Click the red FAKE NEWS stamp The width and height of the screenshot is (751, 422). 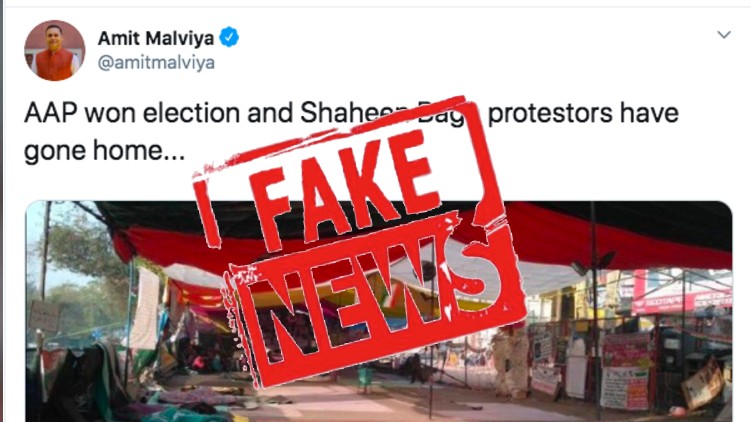tap(359, 242)
